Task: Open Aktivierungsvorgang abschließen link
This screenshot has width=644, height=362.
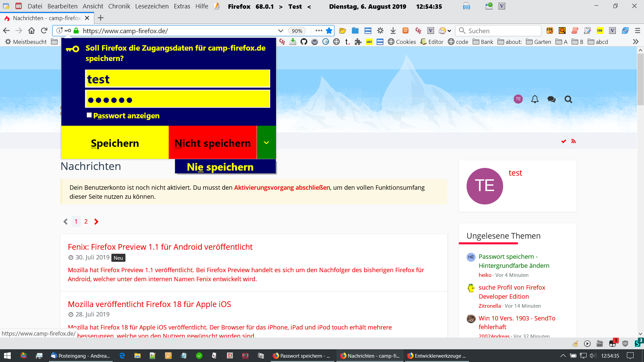Action: 282,188
